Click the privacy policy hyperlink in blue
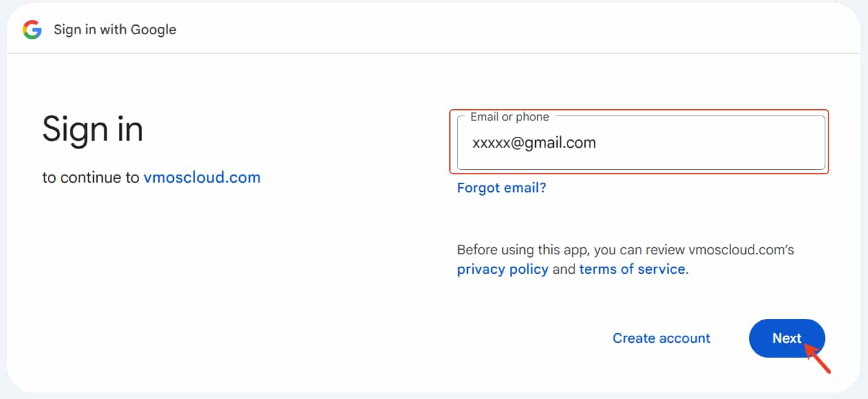 tap(503, 269)
